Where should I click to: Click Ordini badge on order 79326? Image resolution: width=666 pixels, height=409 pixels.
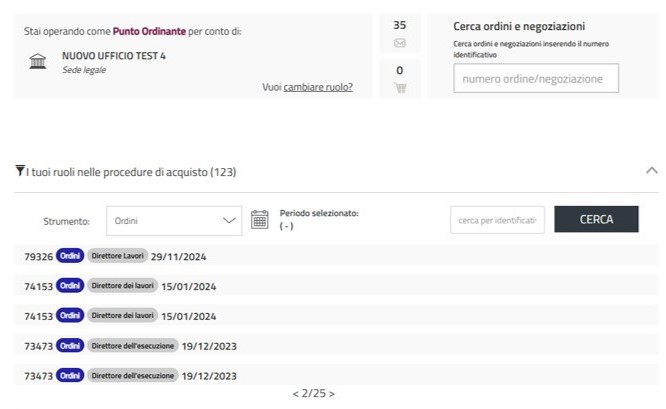pyautogui.click(x=70, y=257)
